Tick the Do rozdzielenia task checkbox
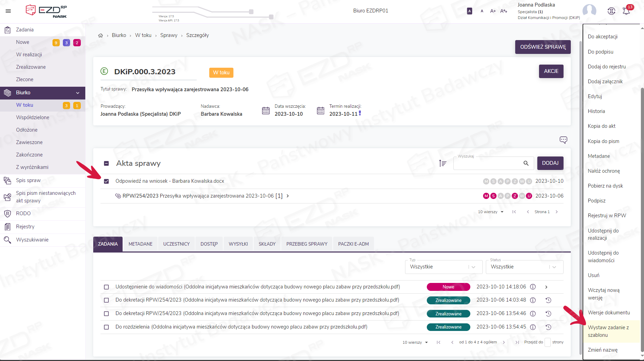The height and width of the screenshot is (361, 644). tap(106, 327)
